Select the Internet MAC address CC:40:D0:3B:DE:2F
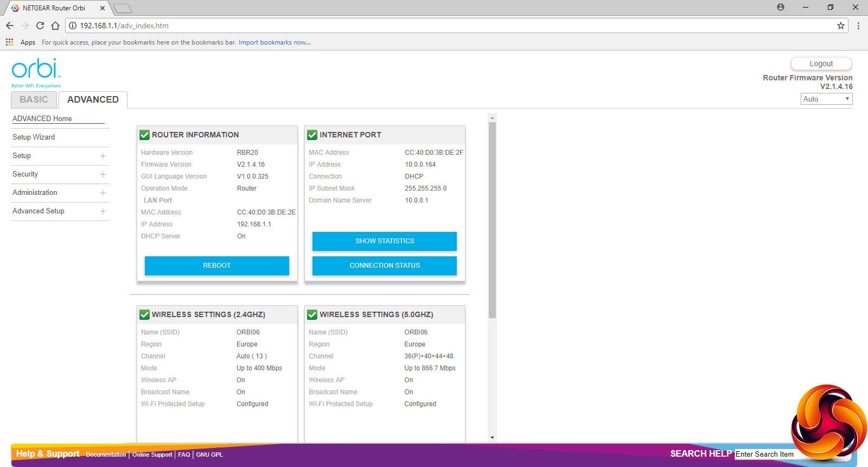Screen dimensions: 868x467 tap(434, 153)
